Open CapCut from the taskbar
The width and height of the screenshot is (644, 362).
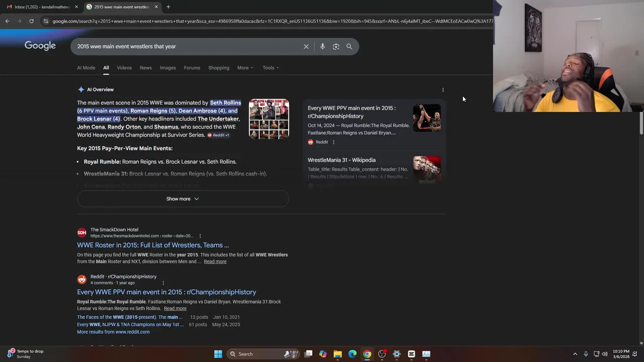coord(412,354)
